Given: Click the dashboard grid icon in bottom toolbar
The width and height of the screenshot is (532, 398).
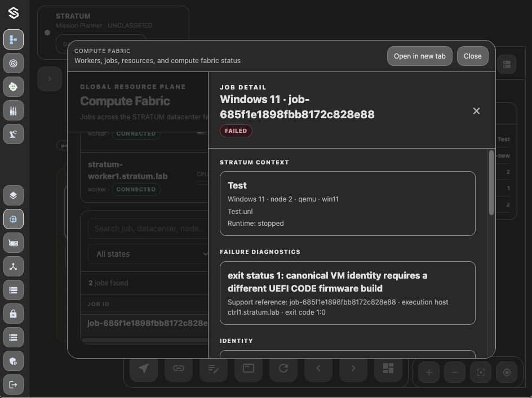Looking at the screenshot, I should [x=388, y=368].
